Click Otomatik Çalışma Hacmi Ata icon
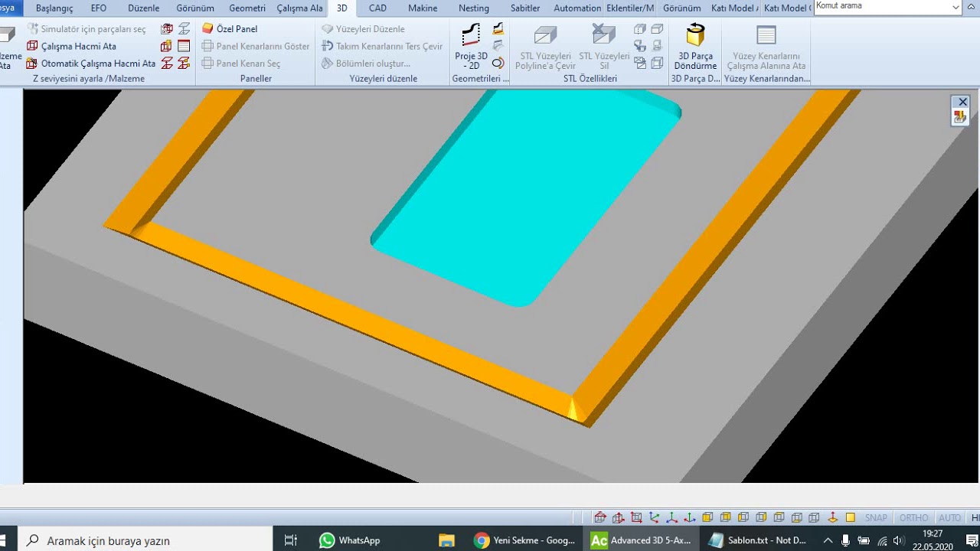980x551 pixels. pos(32,64)
